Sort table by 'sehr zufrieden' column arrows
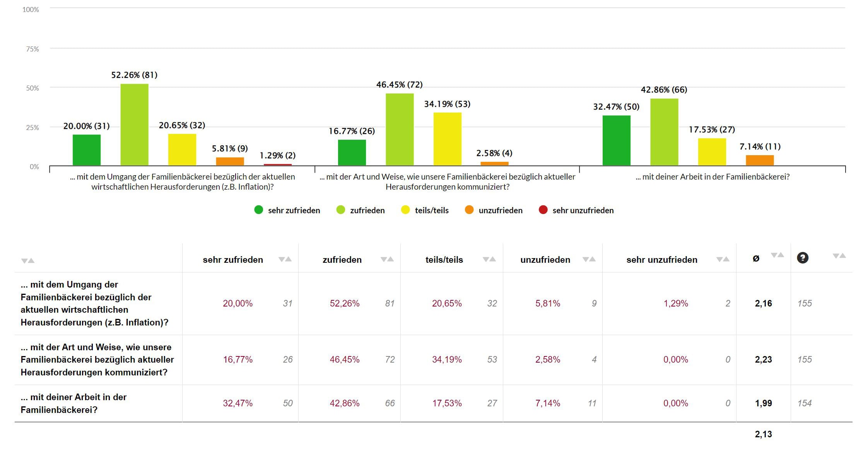This screenshot has width=868, height=464. point(285,259)
